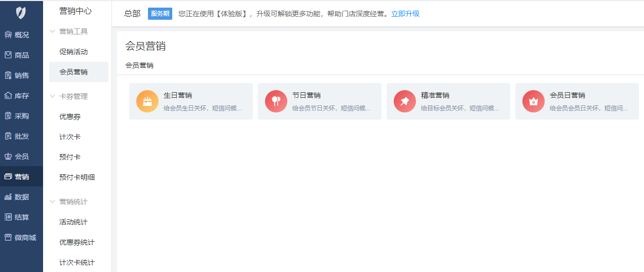Collapse the 营销工具 section chevron

point(52,31)
